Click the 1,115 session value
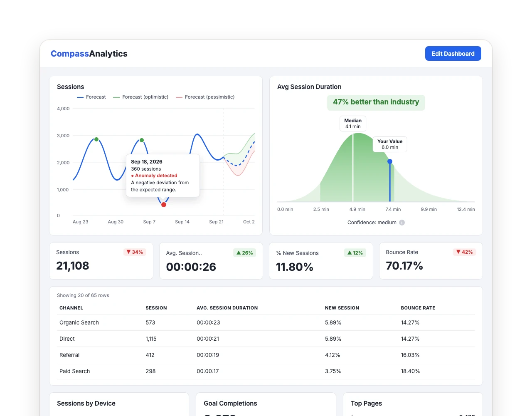532x416 pixels. [x=151, y=339]
